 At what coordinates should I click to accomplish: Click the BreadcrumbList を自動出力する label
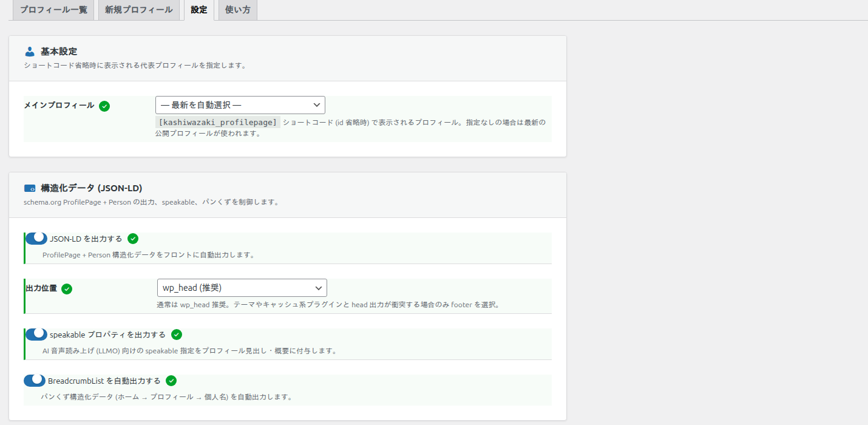[x=104, y=381]
